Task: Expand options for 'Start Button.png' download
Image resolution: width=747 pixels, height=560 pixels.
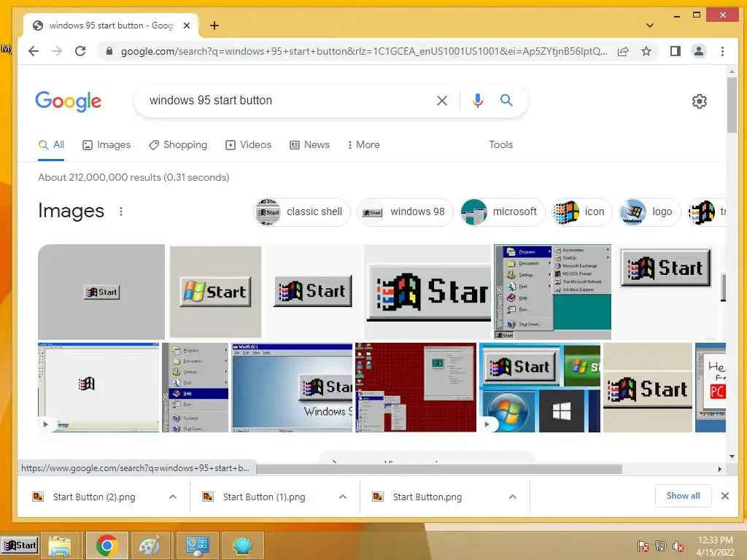Action: [x=513, y=497]
